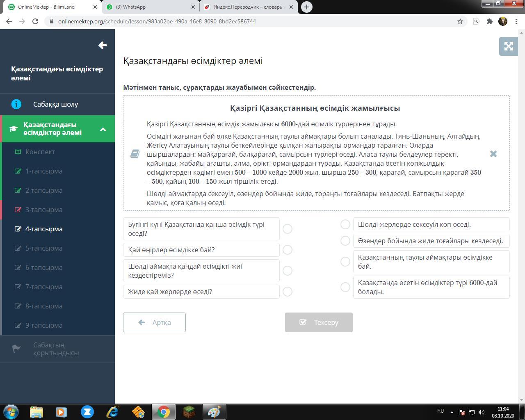Open the Windows Start menu

click(x=11, y=411)
